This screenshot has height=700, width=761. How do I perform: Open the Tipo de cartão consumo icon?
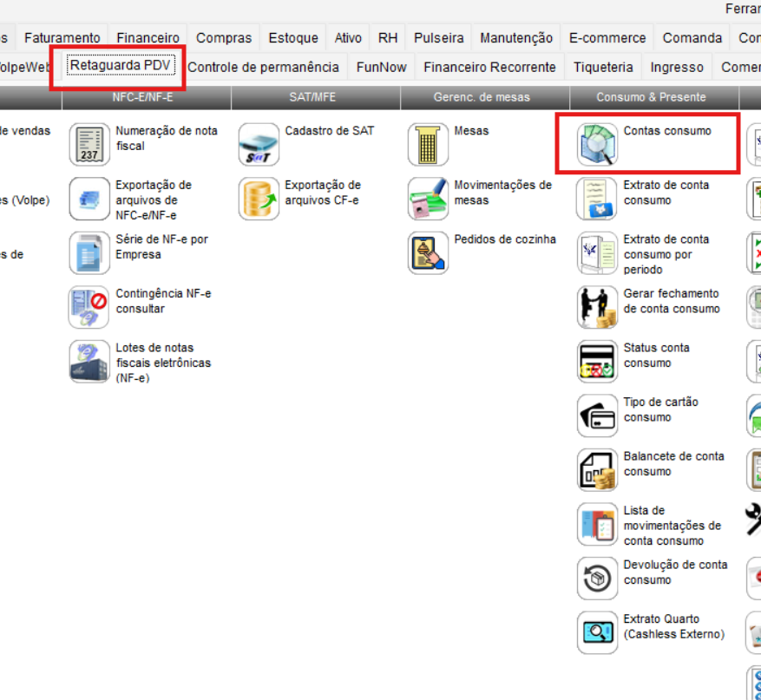pyautogui.click(x=598, y=415)
